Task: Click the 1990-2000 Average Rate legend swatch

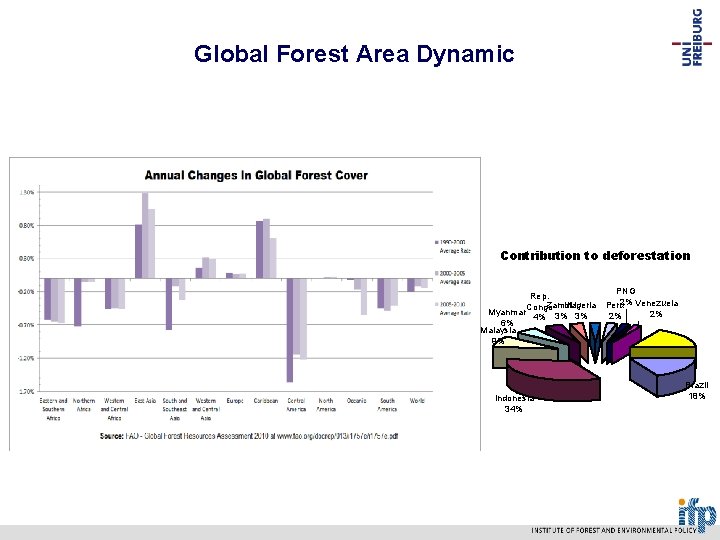Action: click(437, 242)
